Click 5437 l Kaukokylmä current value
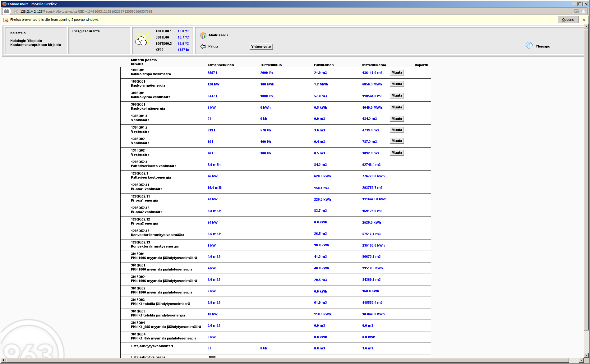Screen dimensions: 590x364 [x=212, y=96]
